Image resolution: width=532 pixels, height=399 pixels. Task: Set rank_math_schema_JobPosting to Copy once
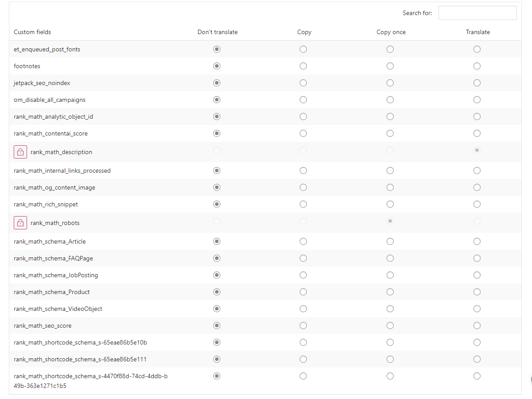(x=390, y=275)
